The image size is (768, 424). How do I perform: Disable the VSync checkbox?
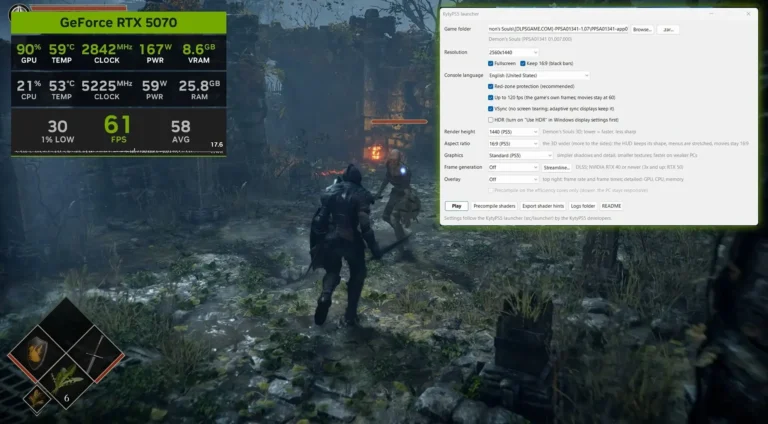(490, 109)
